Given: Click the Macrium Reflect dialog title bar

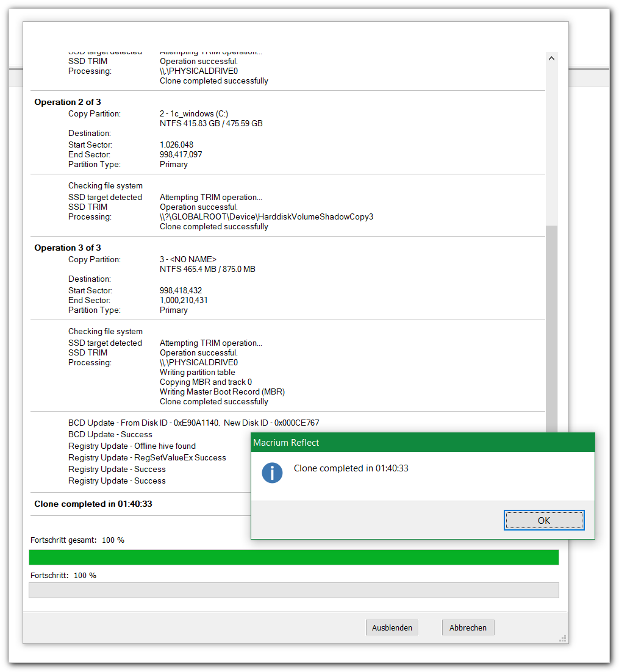Looking at the screenshot, I should pos(423,442).
